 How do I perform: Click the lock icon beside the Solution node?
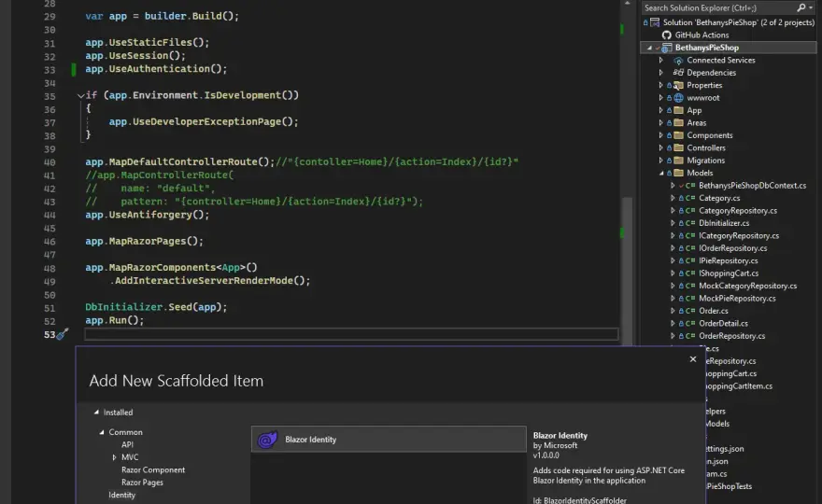(645, 22)
